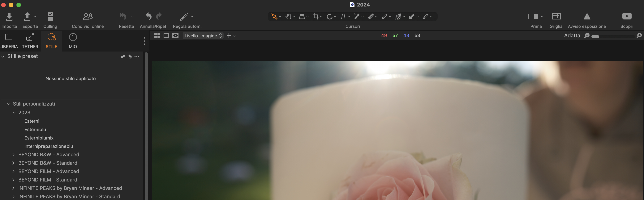Open the Regola autom. dropdown chevron
Image resolution: width=644 pixels, height=200 pixels.
click(192, 16)
